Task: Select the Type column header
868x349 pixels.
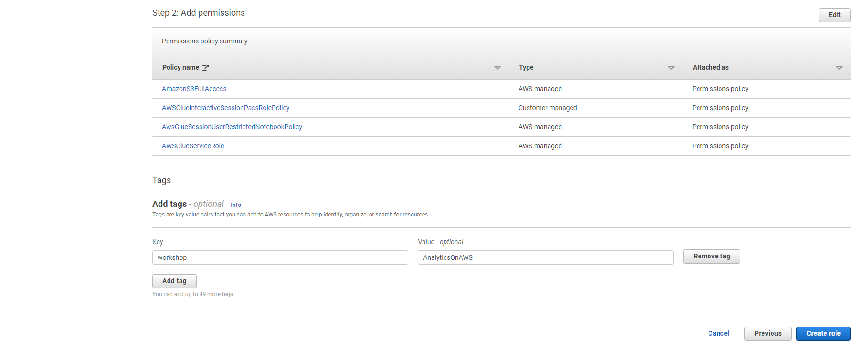Action: [526, 68]
